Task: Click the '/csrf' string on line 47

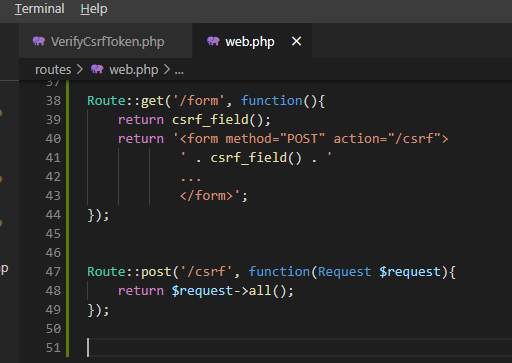Action: coord(206,272)
